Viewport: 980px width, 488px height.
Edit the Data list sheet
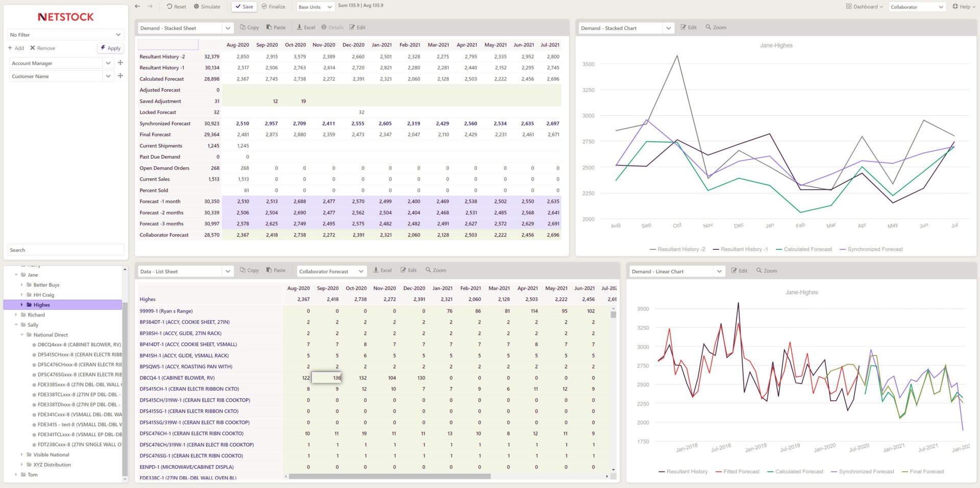click(x=408, y=270)
